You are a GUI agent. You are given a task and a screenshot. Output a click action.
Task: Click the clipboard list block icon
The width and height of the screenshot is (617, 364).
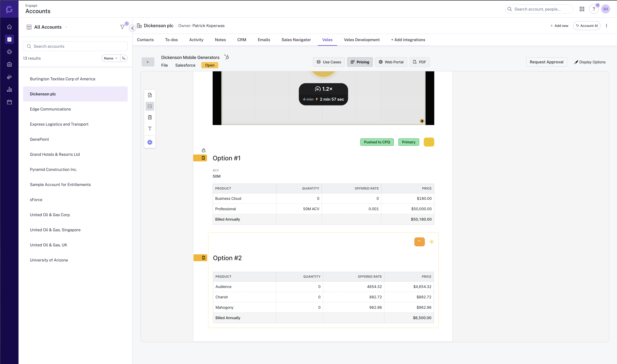click(150, 117)
